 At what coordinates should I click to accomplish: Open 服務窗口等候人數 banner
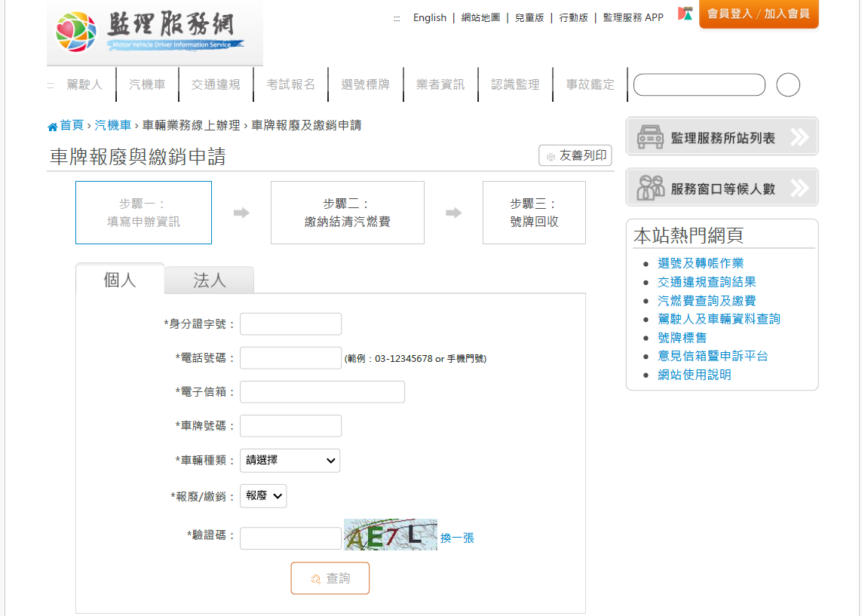tap(722, 188)
